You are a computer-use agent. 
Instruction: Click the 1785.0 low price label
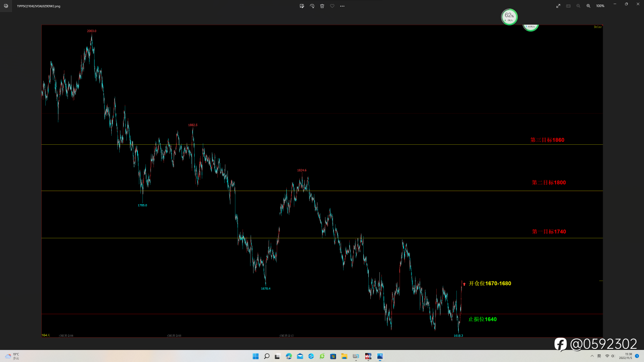coord(142,206)
